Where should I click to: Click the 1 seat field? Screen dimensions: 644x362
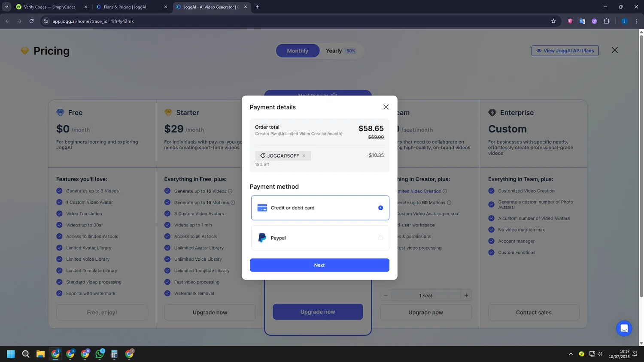coord(426,296)
